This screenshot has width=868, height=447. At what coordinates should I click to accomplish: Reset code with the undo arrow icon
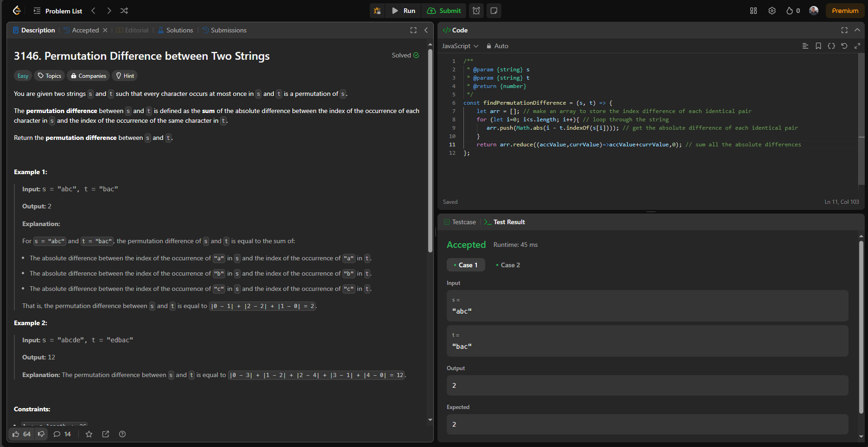click(x=844, y=46)
